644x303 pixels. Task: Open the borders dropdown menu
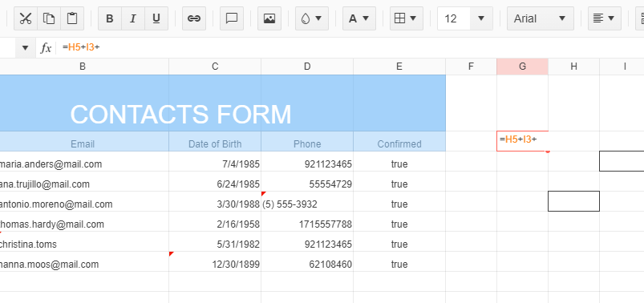pyautogui.click(x=406, y=18)
